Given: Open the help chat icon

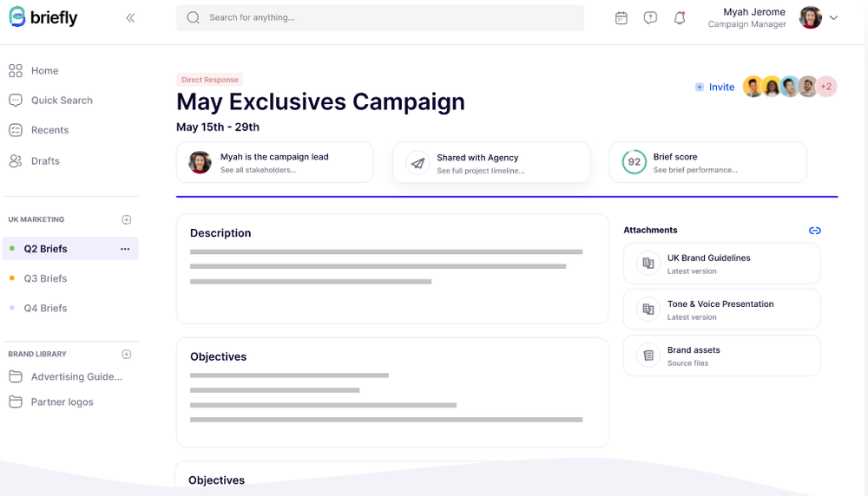Looking at the screenshot, I should click(x=650, y=17).
